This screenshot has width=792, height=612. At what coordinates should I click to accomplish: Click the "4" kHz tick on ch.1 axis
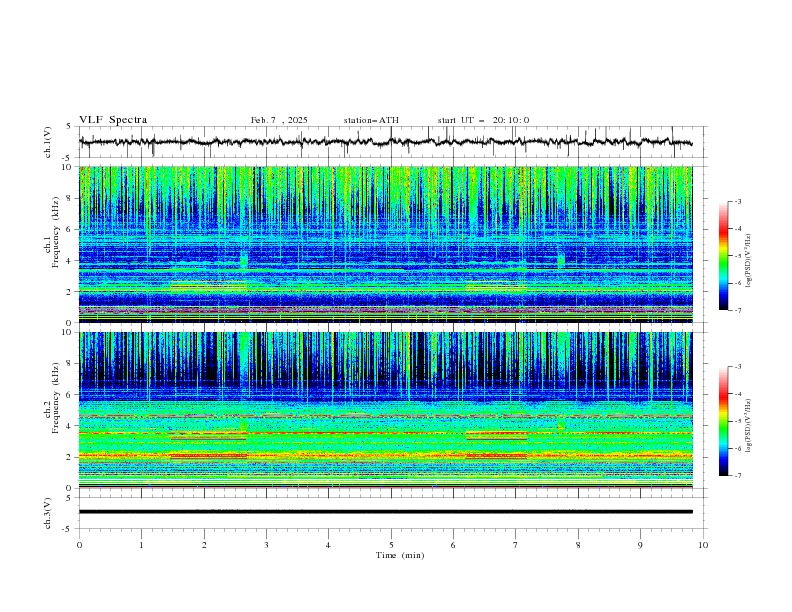[69, 261]
